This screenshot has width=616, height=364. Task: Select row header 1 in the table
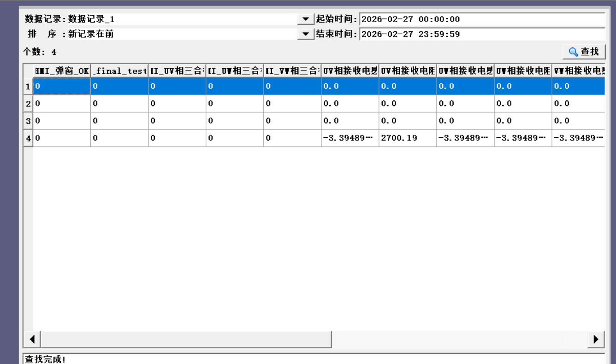(x=28, y=86)
